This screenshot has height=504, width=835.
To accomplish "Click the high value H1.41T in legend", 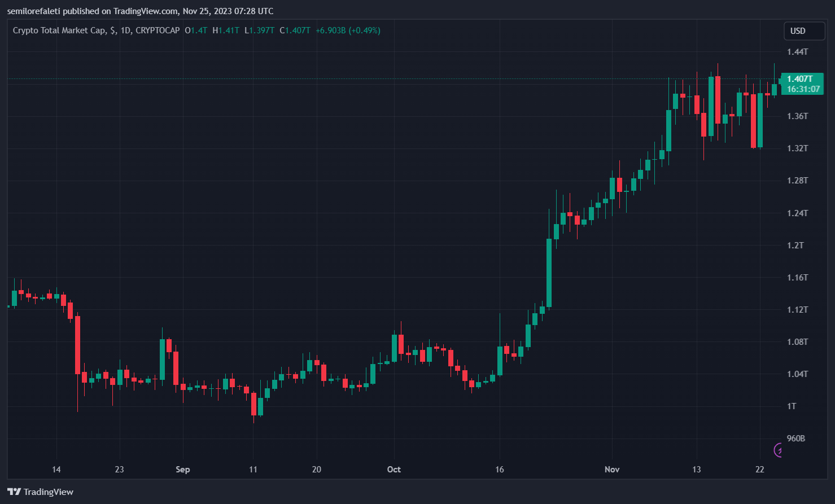I will [226, 30].
